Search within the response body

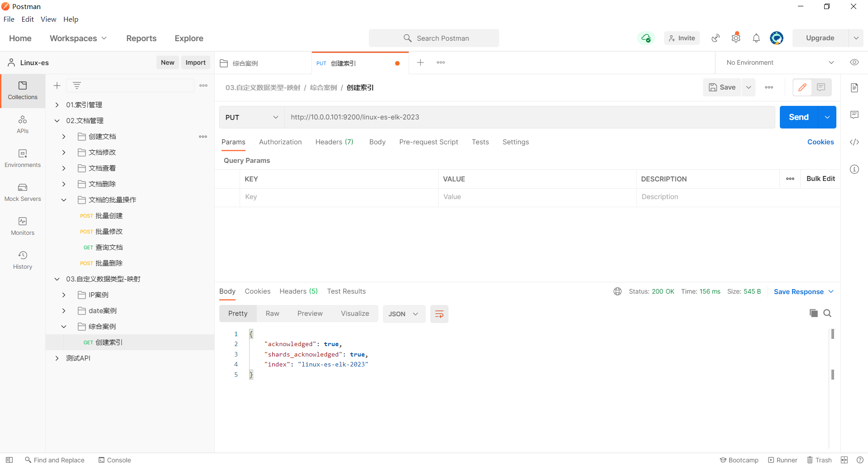(x=827, y=313)
